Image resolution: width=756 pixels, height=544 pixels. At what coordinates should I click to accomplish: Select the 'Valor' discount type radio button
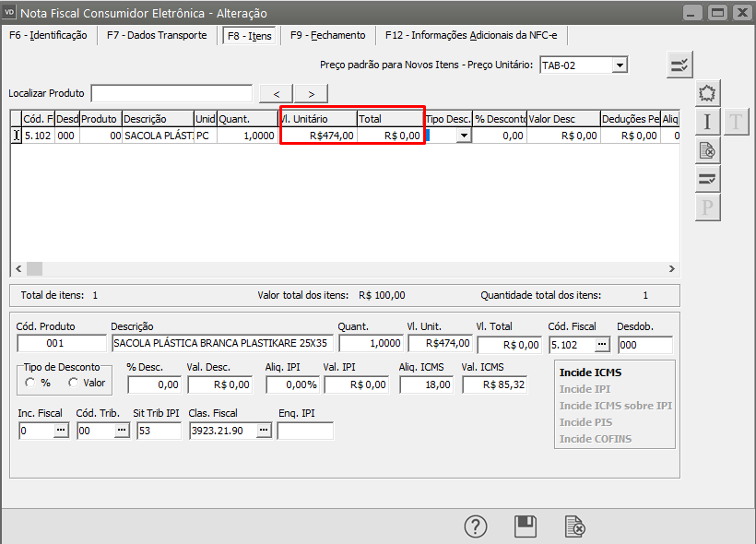74,382
